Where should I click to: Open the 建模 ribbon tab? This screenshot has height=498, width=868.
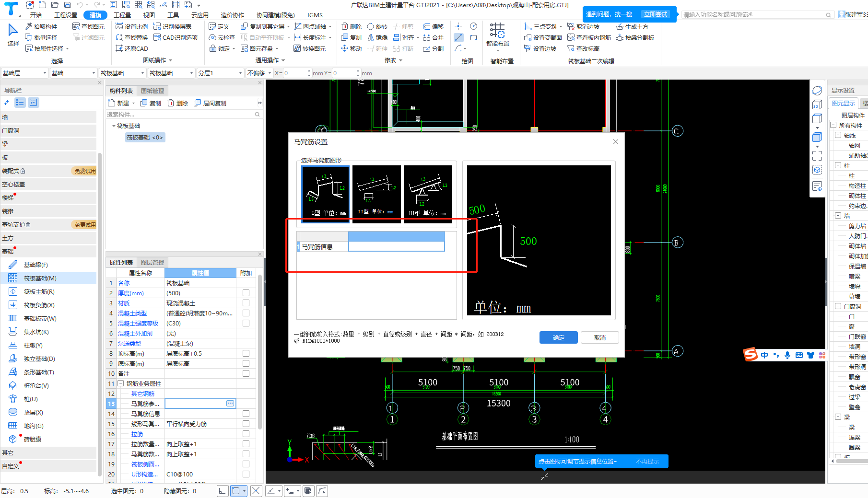click(95, 15)
